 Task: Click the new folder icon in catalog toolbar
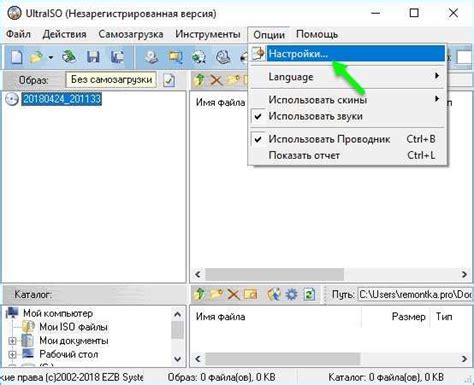(x=216, y=294)
